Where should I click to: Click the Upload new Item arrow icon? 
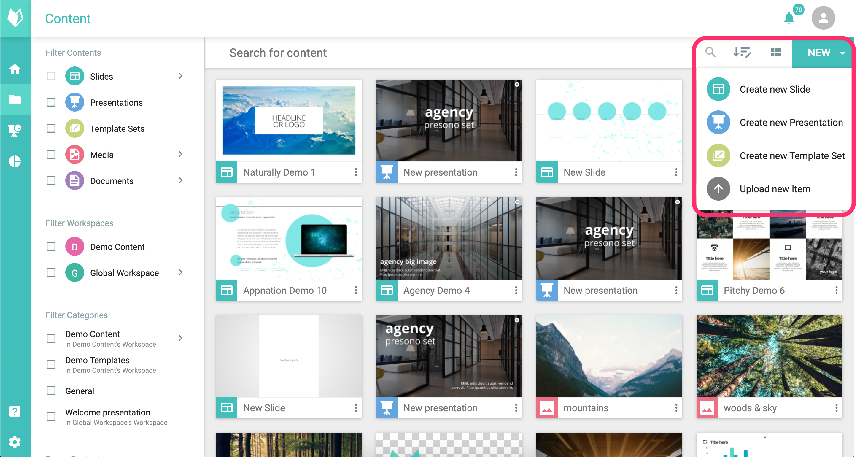point(718,189)
